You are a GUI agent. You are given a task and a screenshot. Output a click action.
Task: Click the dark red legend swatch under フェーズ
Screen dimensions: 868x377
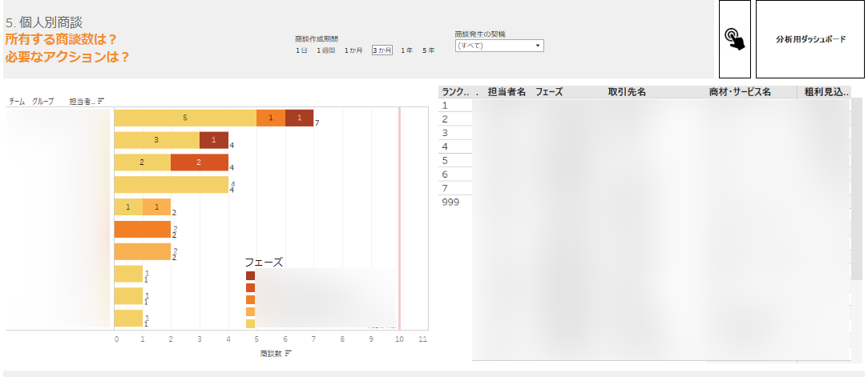point(250,275)
